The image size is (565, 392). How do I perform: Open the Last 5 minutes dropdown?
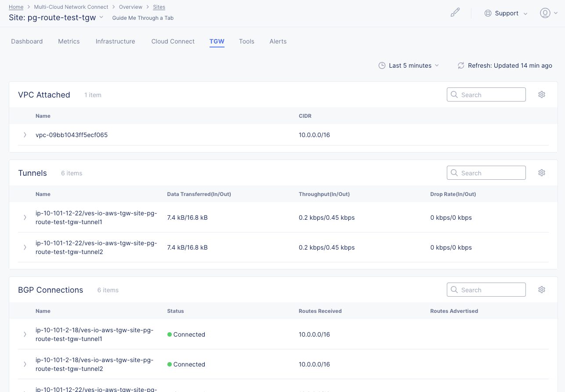pos(409,65)
